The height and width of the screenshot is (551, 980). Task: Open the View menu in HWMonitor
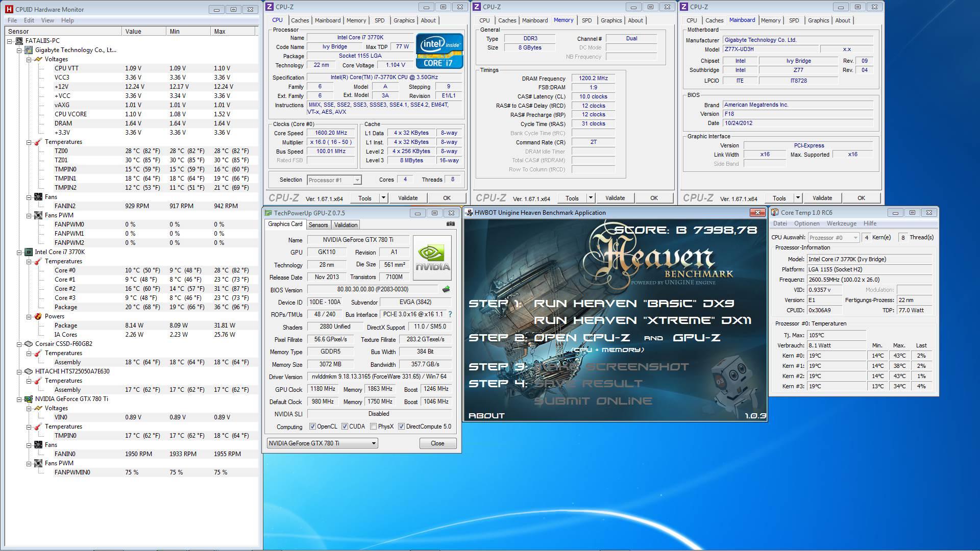click(x=47, y=20)
